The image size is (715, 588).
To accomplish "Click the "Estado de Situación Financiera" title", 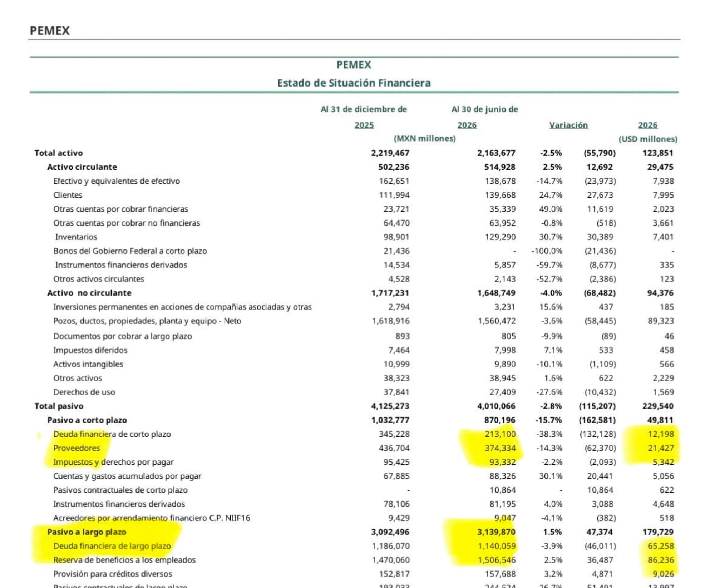I will 354,83.
